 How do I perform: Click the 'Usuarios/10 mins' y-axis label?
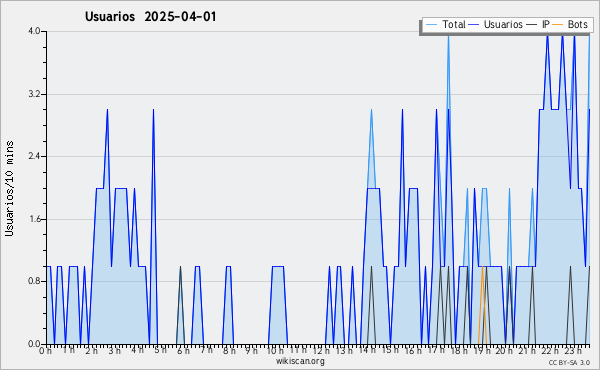tap(9, 188)
